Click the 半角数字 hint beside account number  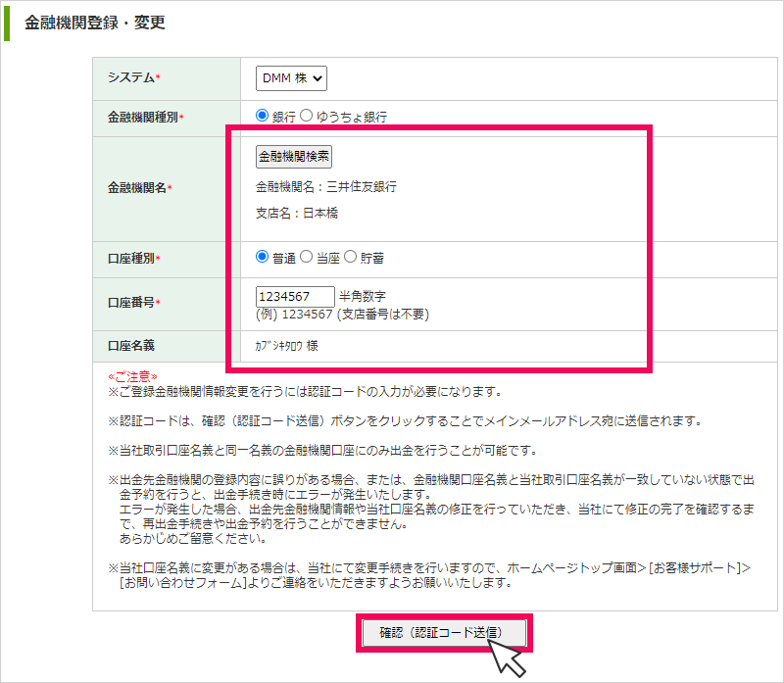[x=363, y=297]
